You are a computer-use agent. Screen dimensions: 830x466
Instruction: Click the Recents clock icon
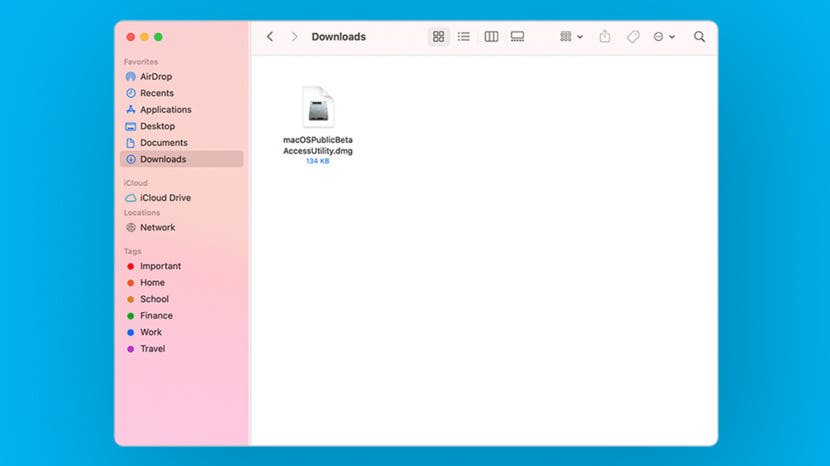tap(131, 93)
